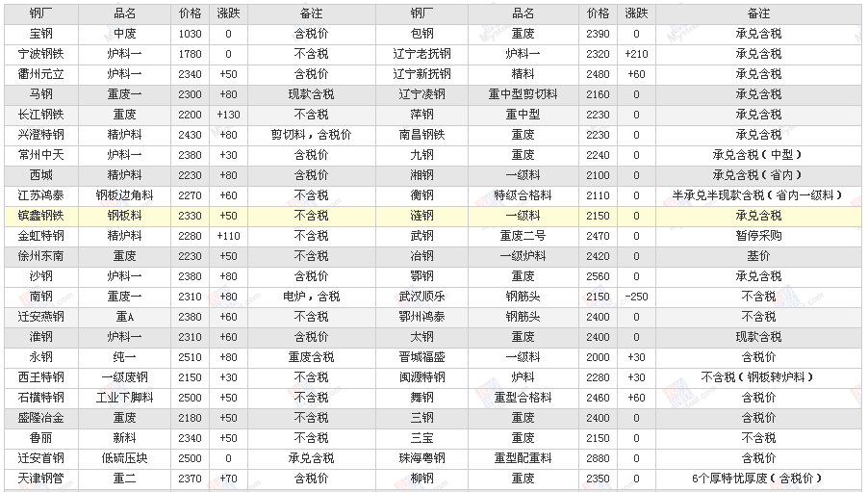Screen dimensions: 868x492
Task: Click the +210 price change cell
Action: point(636,54)
